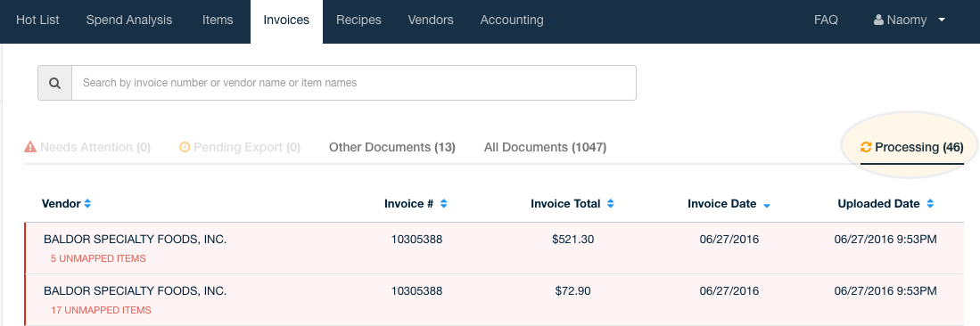Screen dimensions: 980x326
Task: Click the Needs Attention warning triangle icon
Action: pyautogui.click(x=30, y=147)
